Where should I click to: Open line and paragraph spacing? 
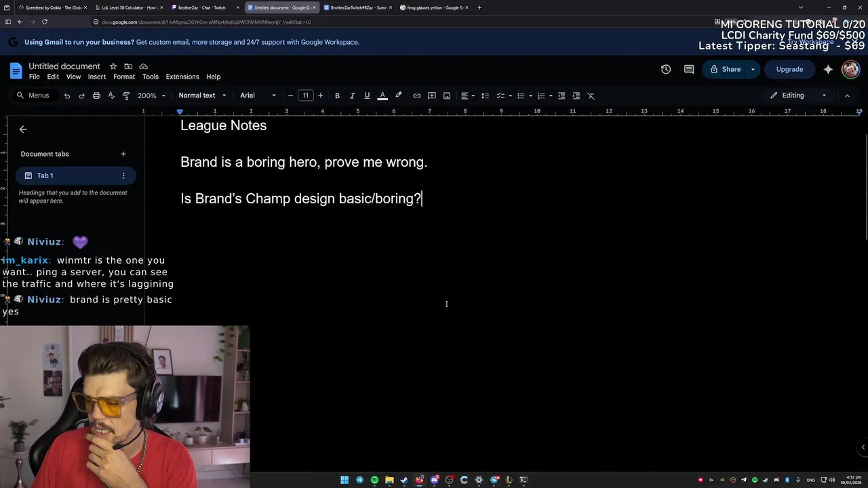[x=485, y=96]
